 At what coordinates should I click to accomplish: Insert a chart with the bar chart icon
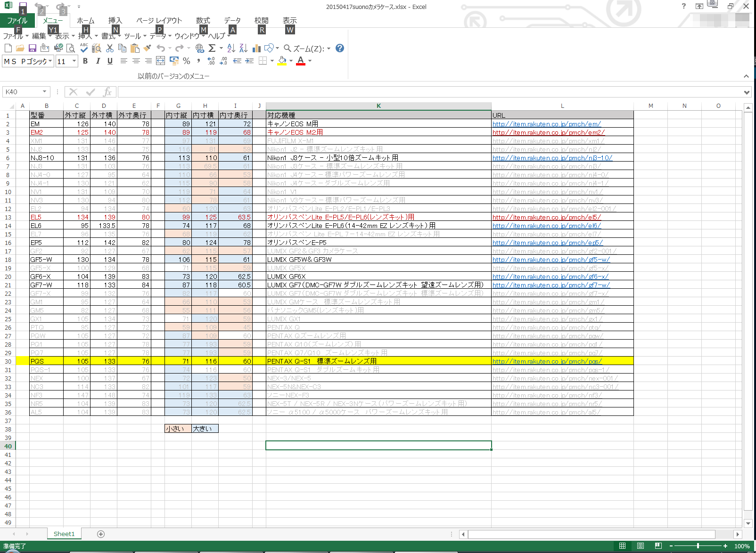tap(256, 48)
